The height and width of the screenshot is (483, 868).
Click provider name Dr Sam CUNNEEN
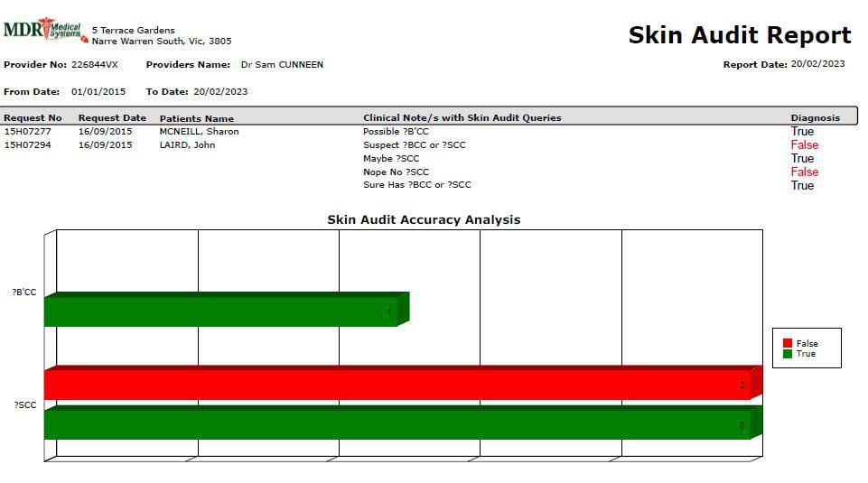[x=282, y=65]
